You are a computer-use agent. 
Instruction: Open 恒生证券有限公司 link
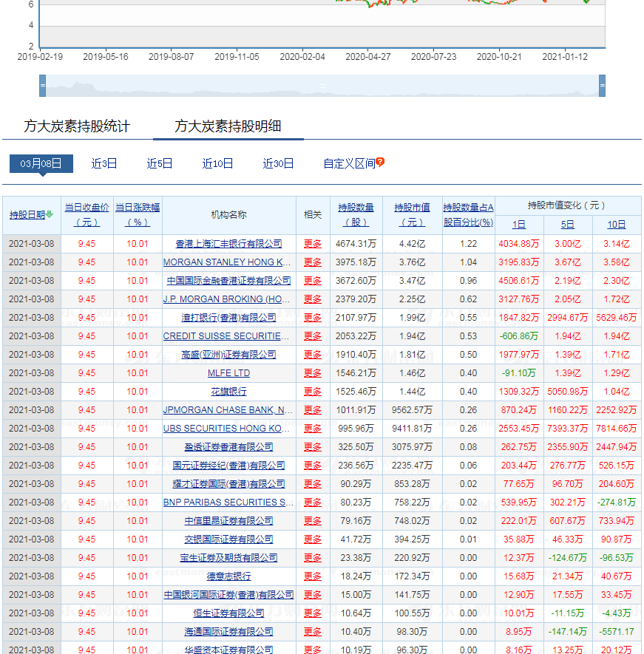coord(228,613)
